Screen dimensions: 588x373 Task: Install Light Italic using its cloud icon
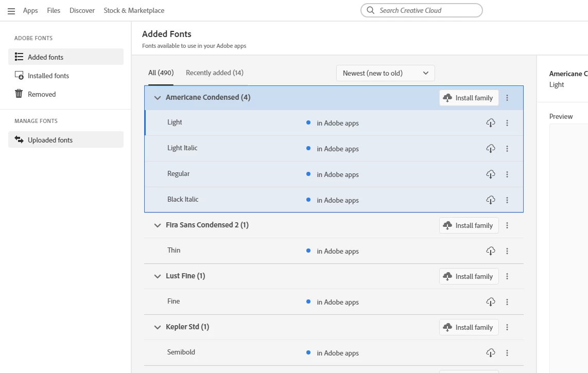click(491, 149)
